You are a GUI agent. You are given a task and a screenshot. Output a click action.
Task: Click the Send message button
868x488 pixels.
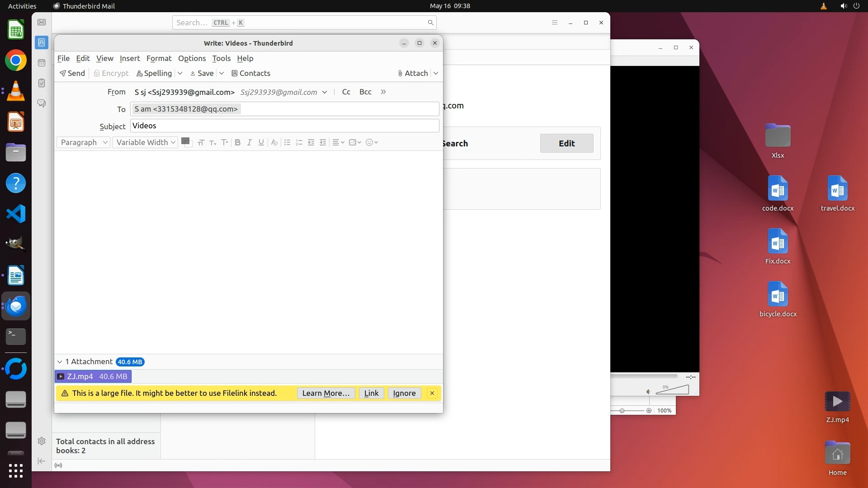tap(72, 73)
